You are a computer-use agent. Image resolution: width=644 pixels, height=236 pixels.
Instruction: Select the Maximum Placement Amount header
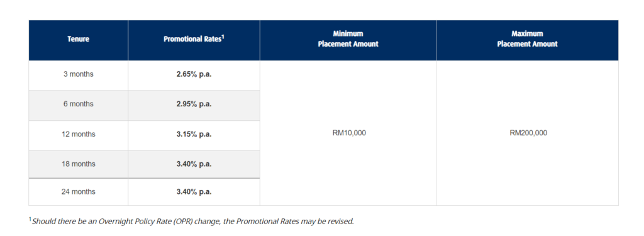pos(528,40)
